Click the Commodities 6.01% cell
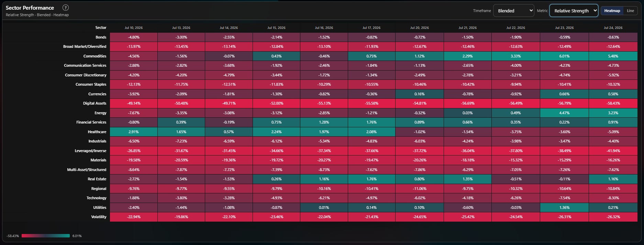Viewport: 644px width, 245px height. 564,56
